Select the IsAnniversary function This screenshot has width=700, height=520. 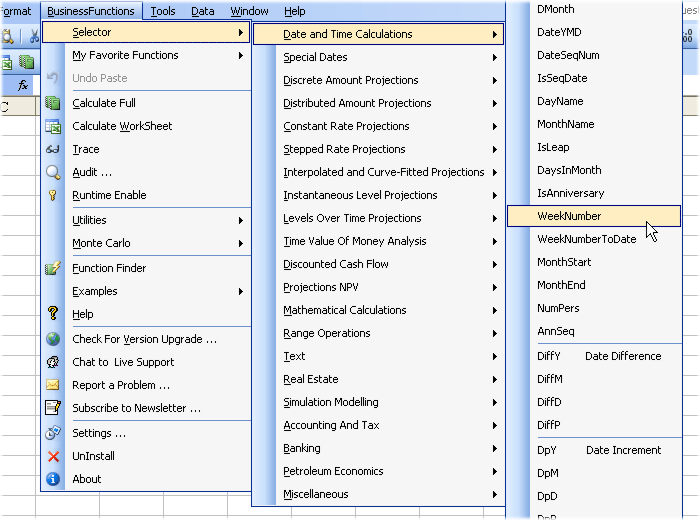point(594,193)
